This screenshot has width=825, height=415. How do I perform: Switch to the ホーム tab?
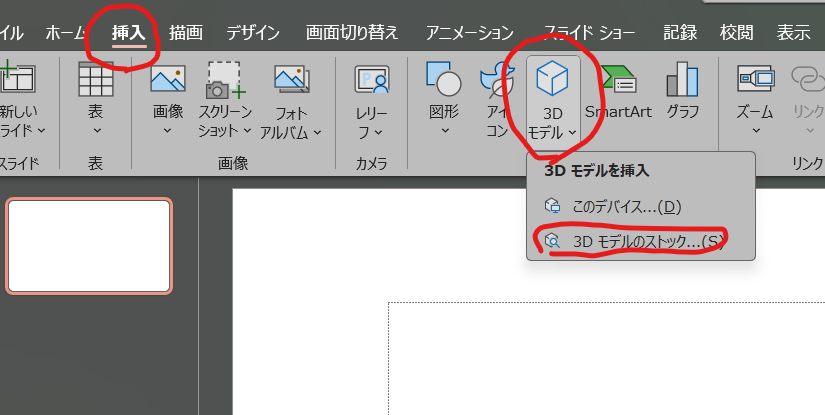click(x=66, y=33)
